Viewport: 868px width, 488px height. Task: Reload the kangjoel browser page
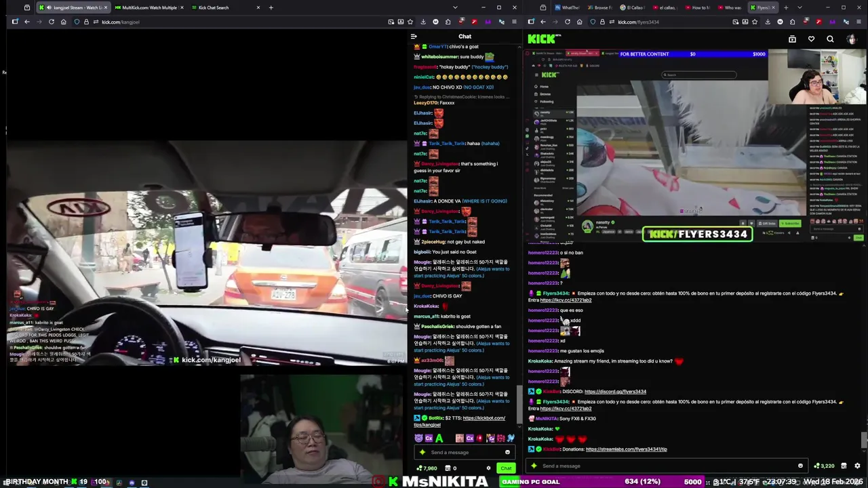pyautogui.click(x=51, y=22)
